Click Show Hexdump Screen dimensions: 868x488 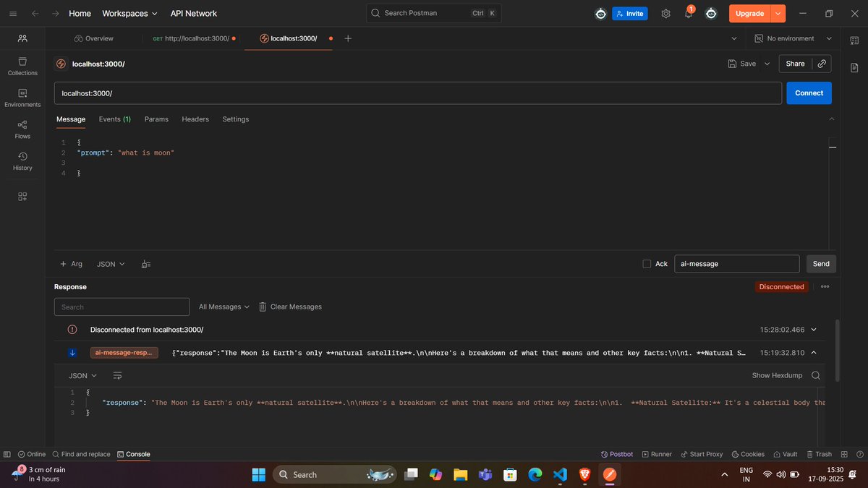[778, 375]
